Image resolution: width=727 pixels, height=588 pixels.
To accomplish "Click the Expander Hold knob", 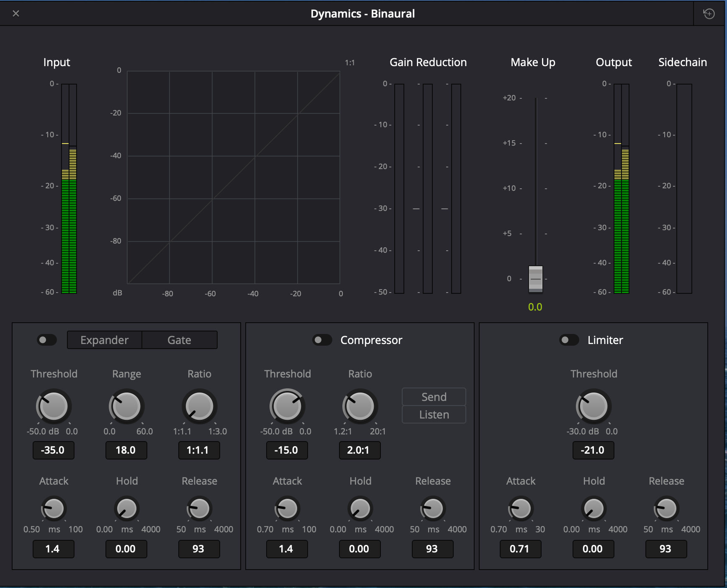I will tap(127, 509).
